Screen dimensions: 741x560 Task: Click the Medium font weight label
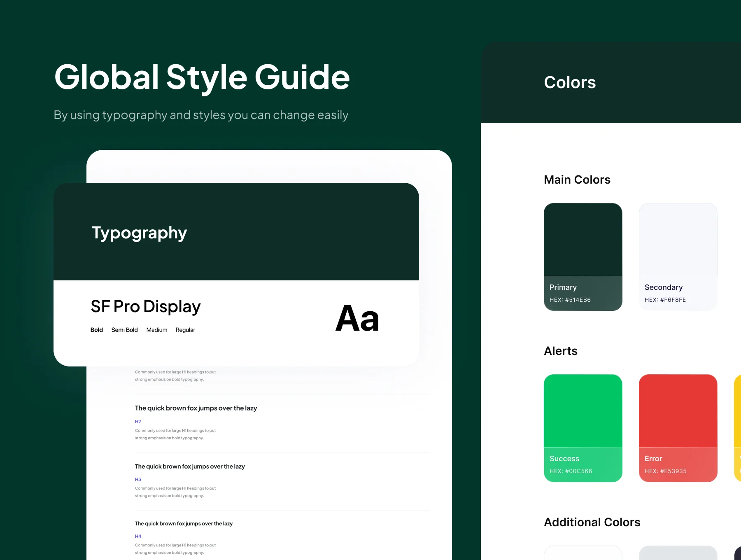coord(157,330)
